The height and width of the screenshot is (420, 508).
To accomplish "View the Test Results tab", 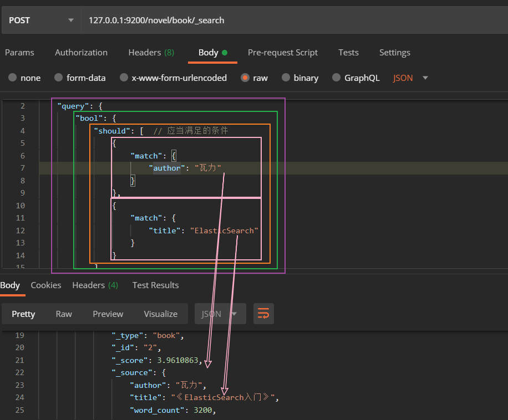I will click(155, 285).
